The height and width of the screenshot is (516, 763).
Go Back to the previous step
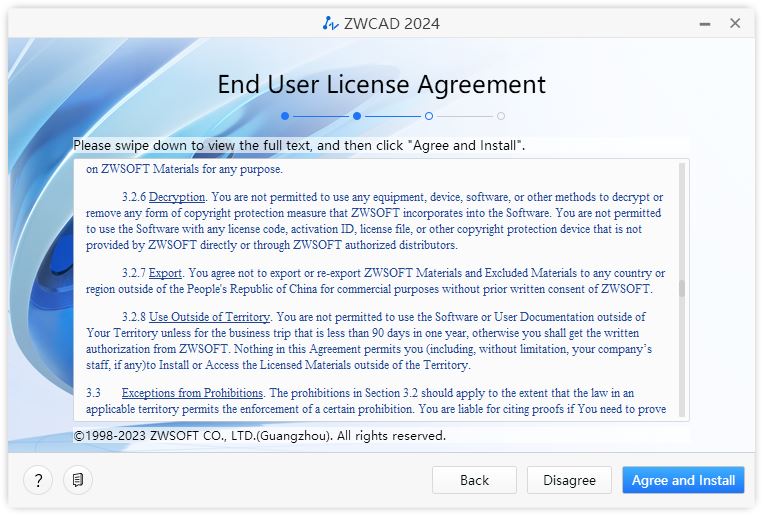[474, 480]
